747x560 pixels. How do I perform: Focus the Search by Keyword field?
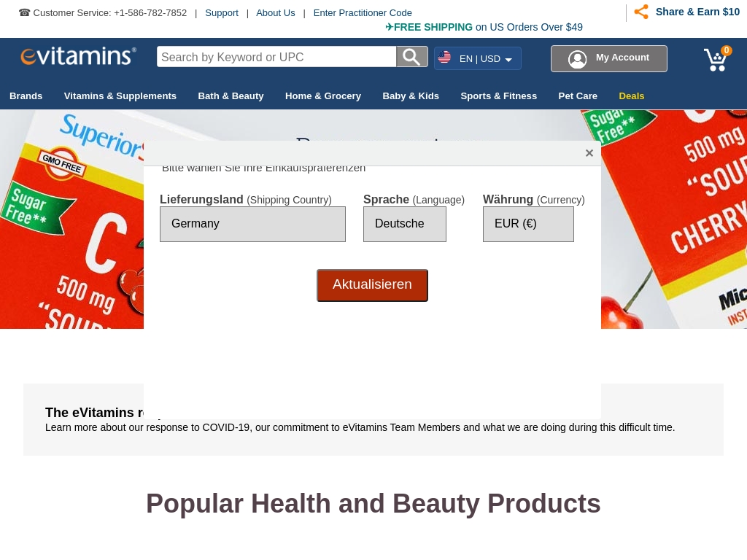click(276, 57)
